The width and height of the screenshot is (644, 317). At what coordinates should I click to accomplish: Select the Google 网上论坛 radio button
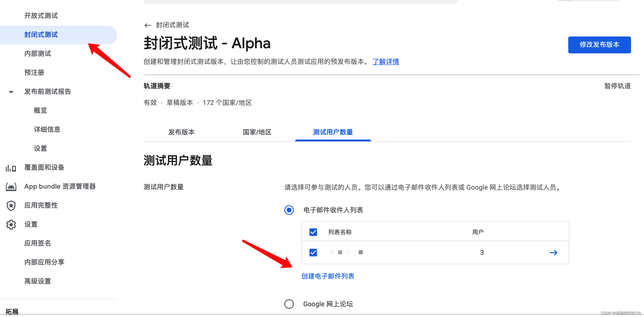[289, 304]
